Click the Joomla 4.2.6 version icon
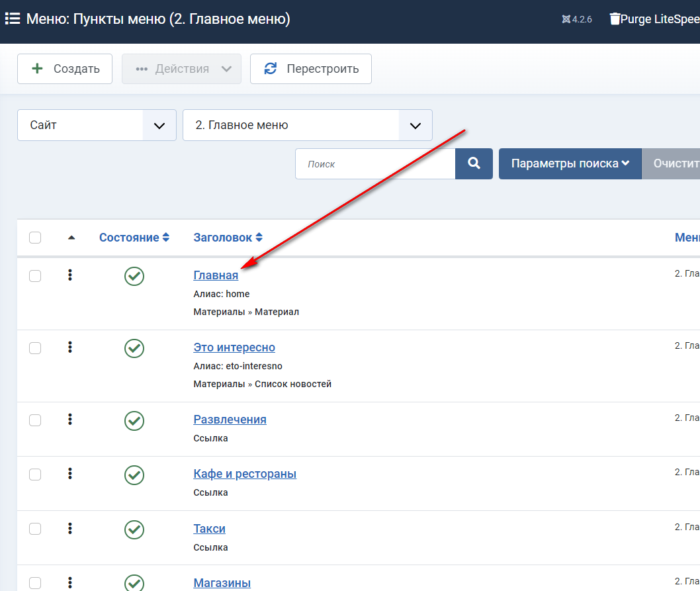The height and width of the screenshot is (591, 700). [566, 19]
